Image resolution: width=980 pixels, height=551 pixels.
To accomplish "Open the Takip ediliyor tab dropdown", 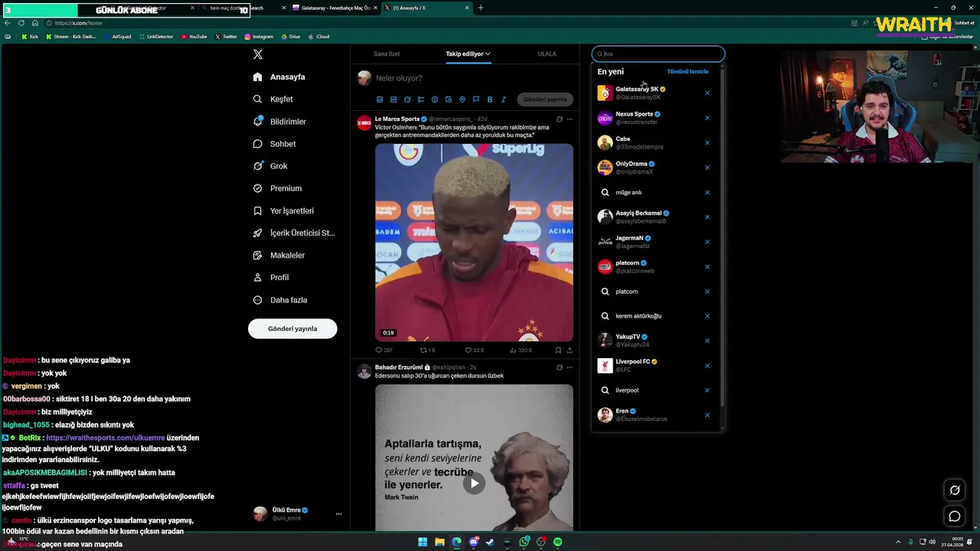I will coord(468,54).
